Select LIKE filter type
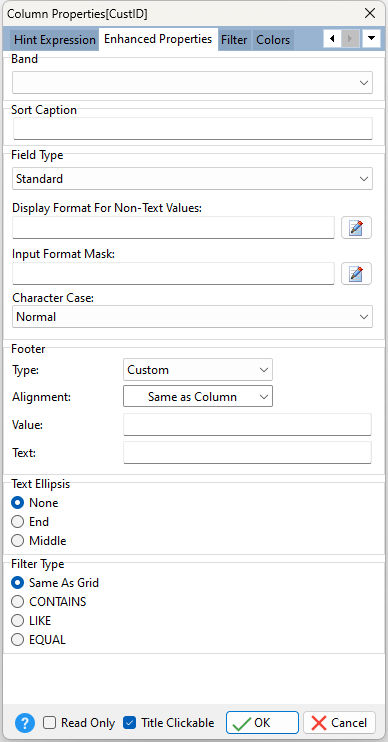Viewport: 388px width, 742px height. tap(18, 620)
